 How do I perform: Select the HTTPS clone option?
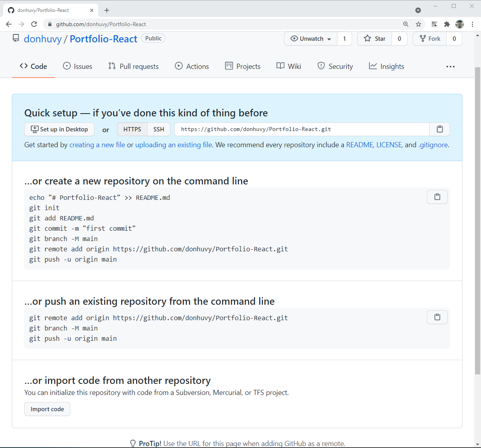132,129
